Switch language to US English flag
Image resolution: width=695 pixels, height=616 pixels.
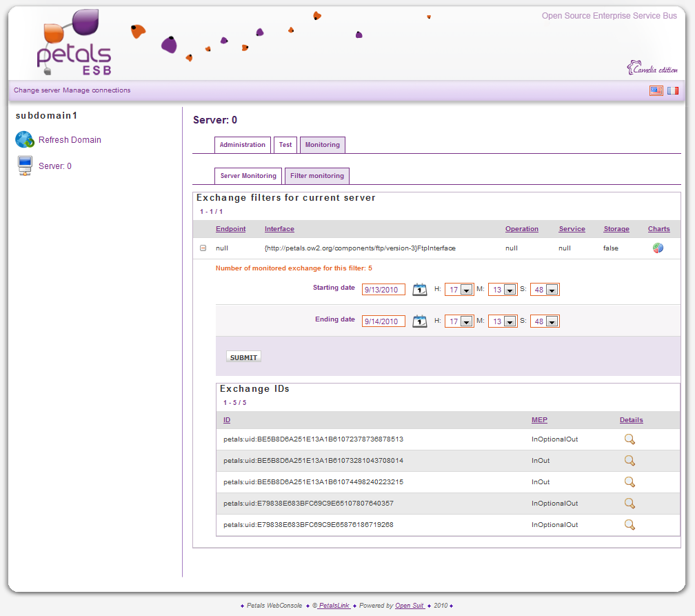656,90
